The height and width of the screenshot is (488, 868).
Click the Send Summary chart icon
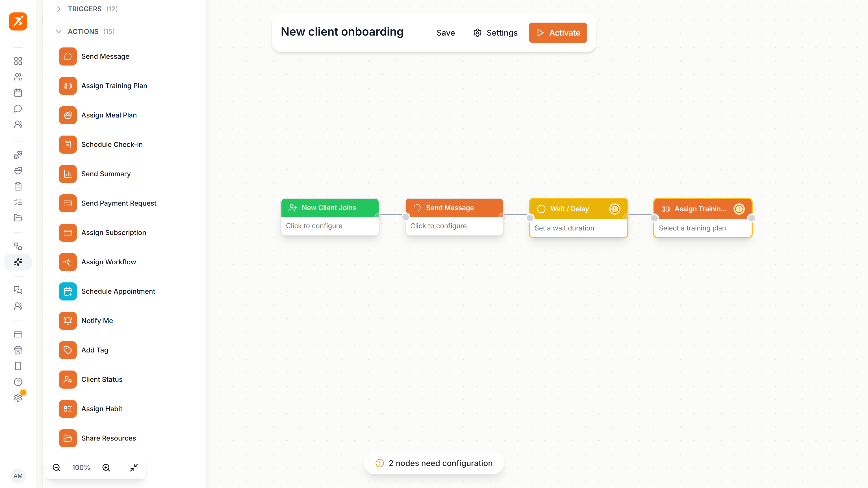68,174
